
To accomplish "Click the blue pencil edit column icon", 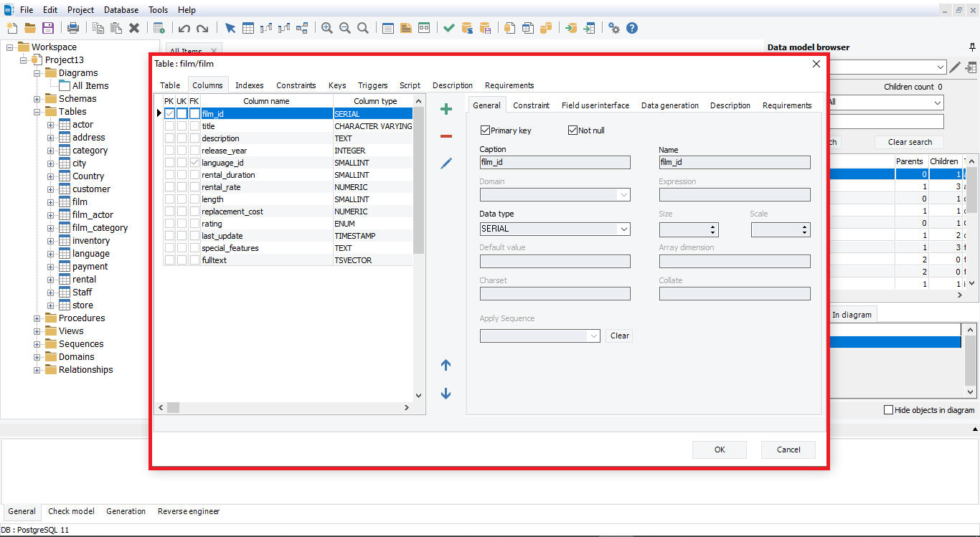I will click(x=446, y=164).
